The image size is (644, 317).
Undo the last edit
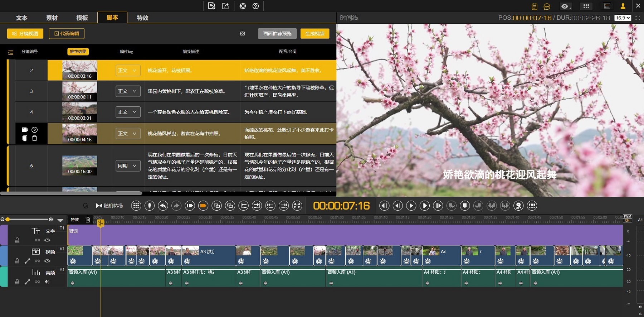[x=163, y=206]
